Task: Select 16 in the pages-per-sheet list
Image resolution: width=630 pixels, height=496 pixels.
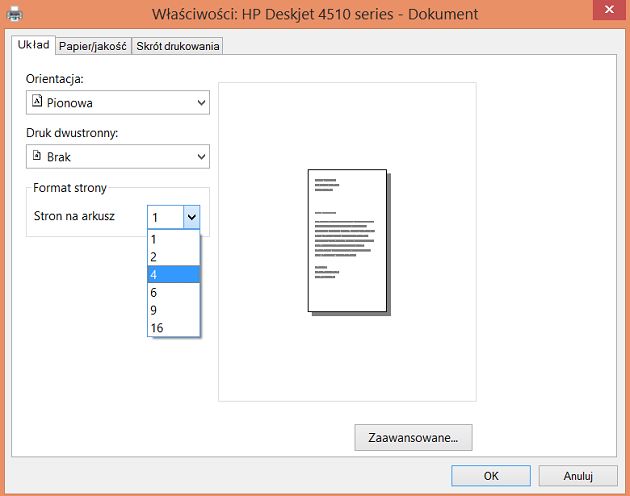Action: (174, 328)
